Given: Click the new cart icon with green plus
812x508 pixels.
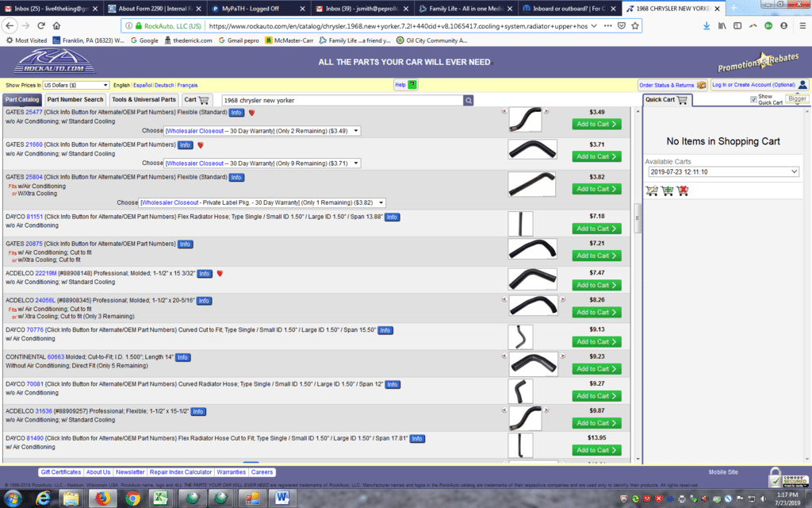Looking at the screenshot, I should point(667,190).
